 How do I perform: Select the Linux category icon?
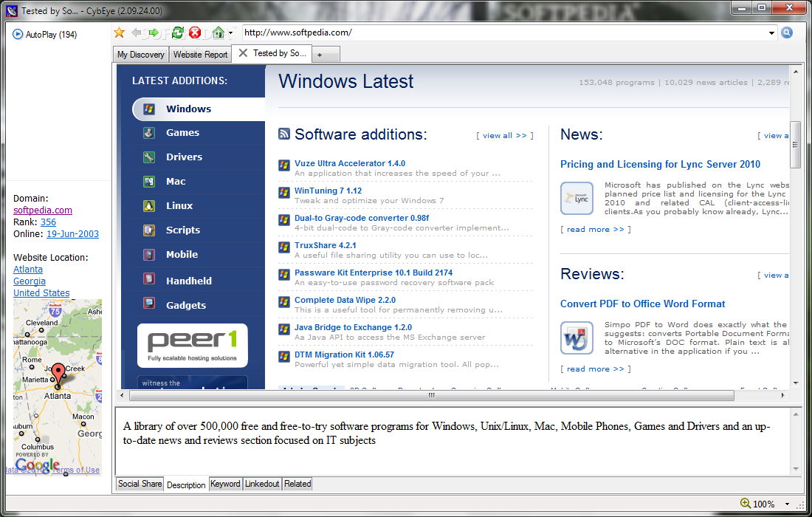click(149, 205)
